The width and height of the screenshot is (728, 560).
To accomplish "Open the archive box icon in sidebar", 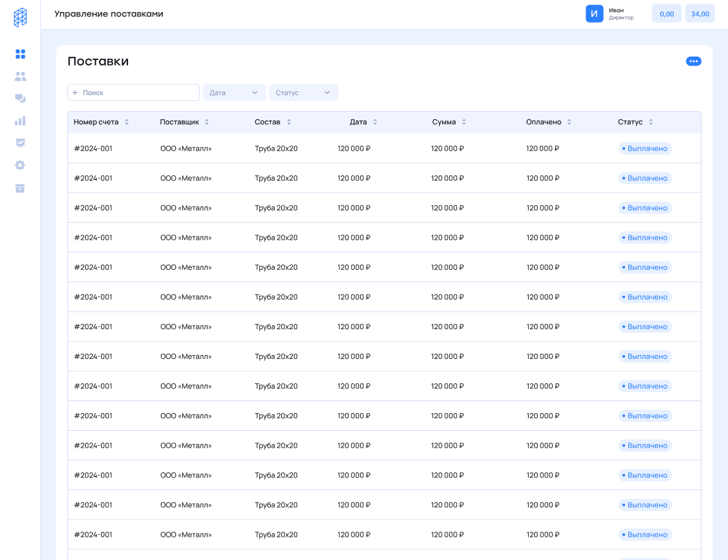I will pos(20,188).
